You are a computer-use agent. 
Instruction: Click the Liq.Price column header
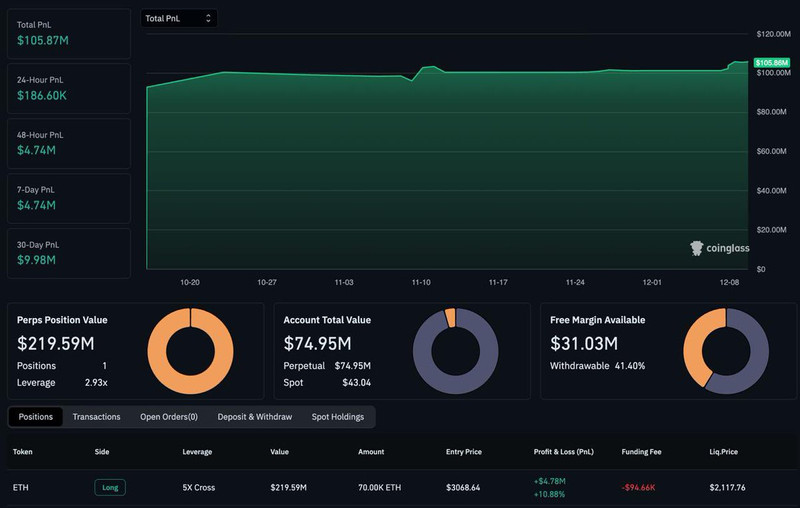723,452
